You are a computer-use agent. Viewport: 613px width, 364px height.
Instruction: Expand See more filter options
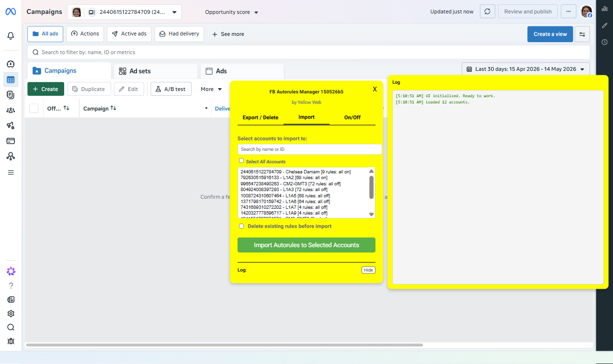228,34
